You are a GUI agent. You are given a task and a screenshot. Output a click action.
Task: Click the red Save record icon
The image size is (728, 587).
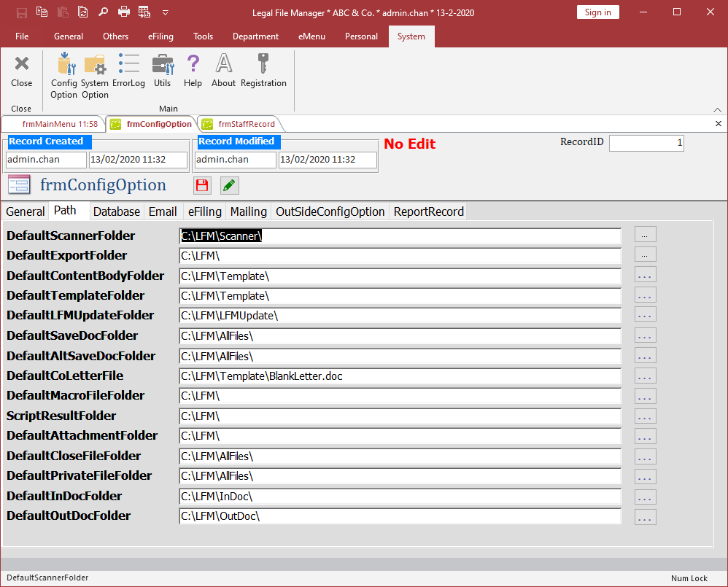202,186
